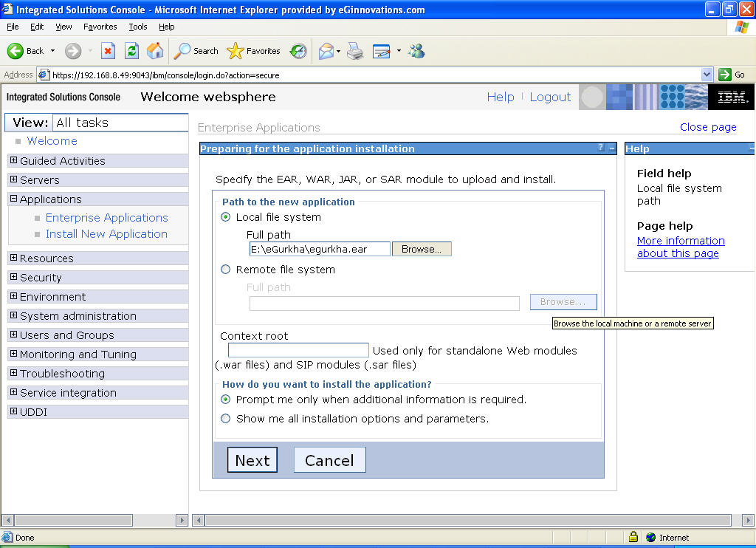Expand the Troubleshooting section

click(13, 373)
